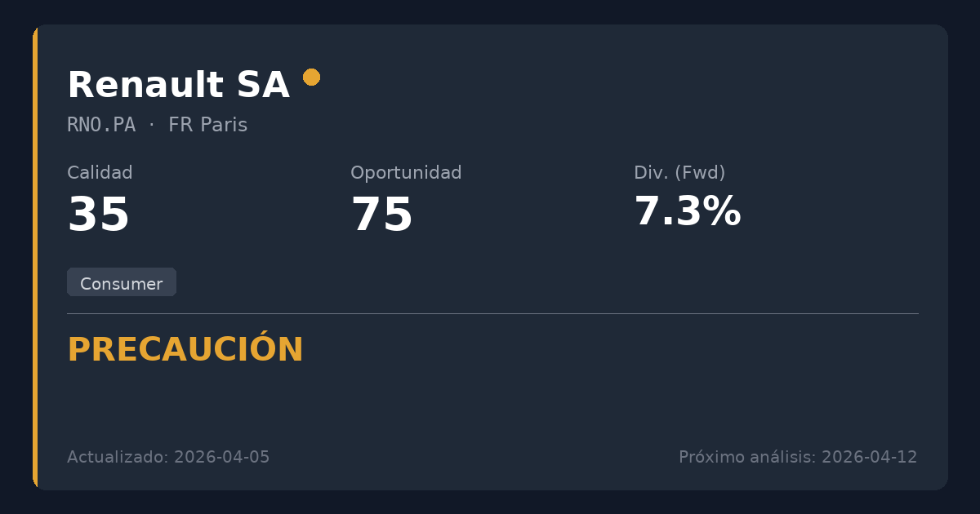The height and width of the screenshot is (514, 980).
Task: Click the Actualizado label text
Action: (118, 457)
